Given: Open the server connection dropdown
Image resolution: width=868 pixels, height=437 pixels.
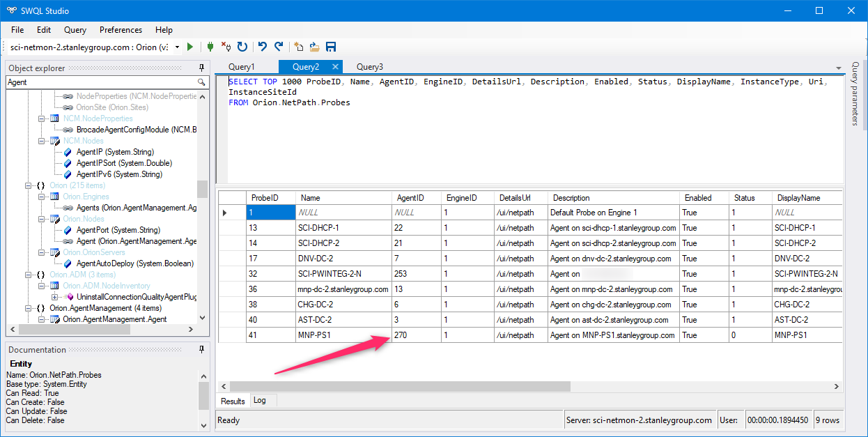Looking at the screenshot, I should (177, 47).
